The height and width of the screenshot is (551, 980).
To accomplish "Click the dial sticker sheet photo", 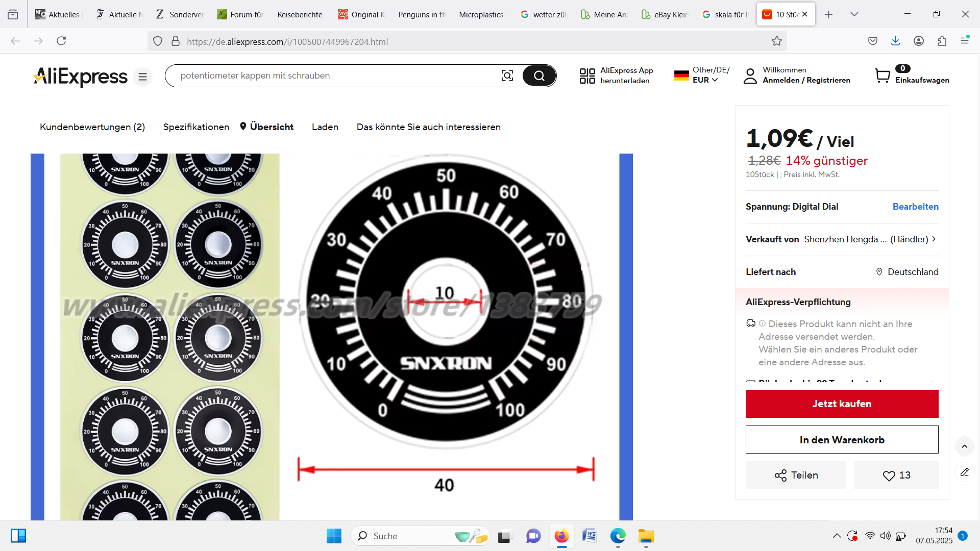I will (169, 337).
